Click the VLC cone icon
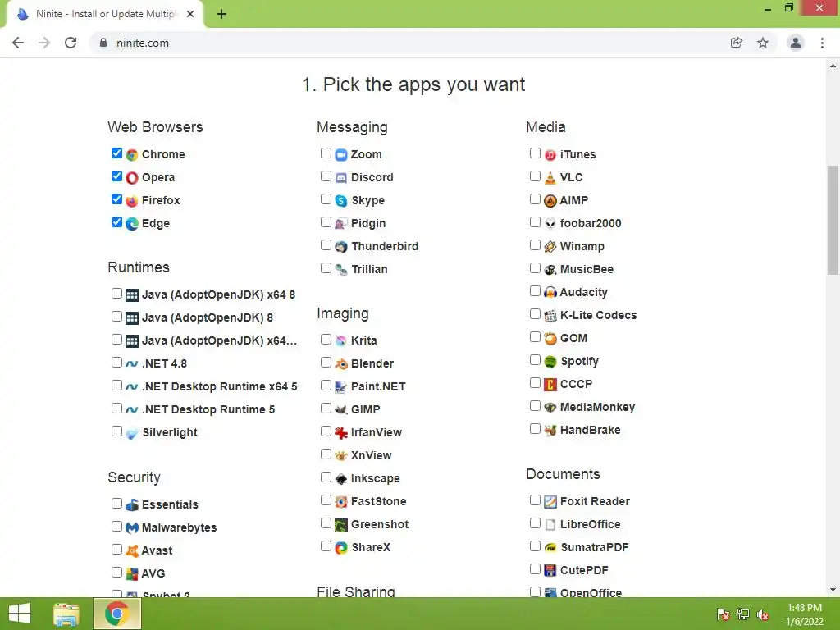 point(550,178)
